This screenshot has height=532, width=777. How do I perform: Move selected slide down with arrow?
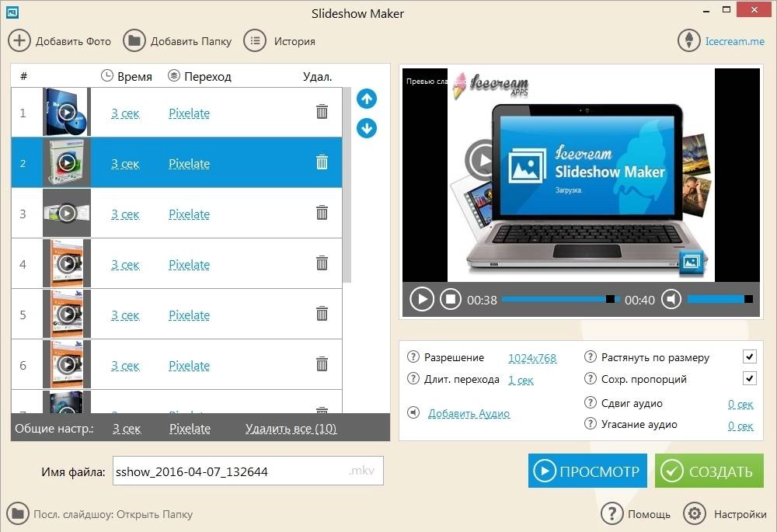(x=367, y=128)
